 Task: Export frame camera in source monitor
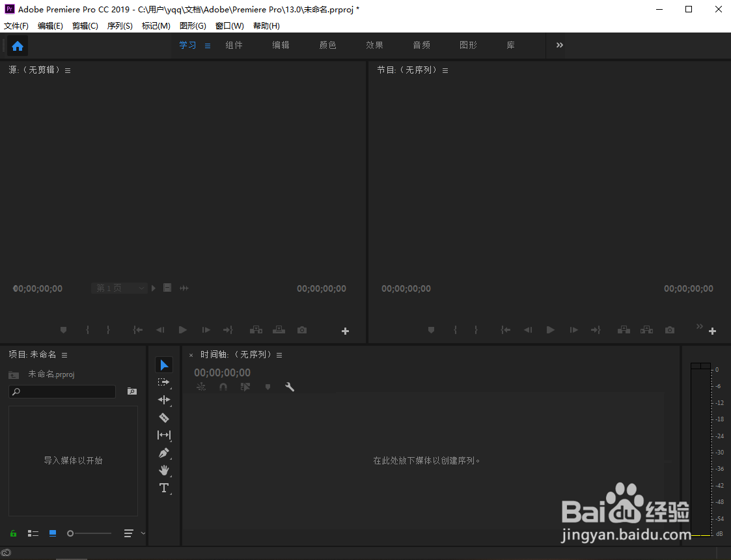point(302,330)
